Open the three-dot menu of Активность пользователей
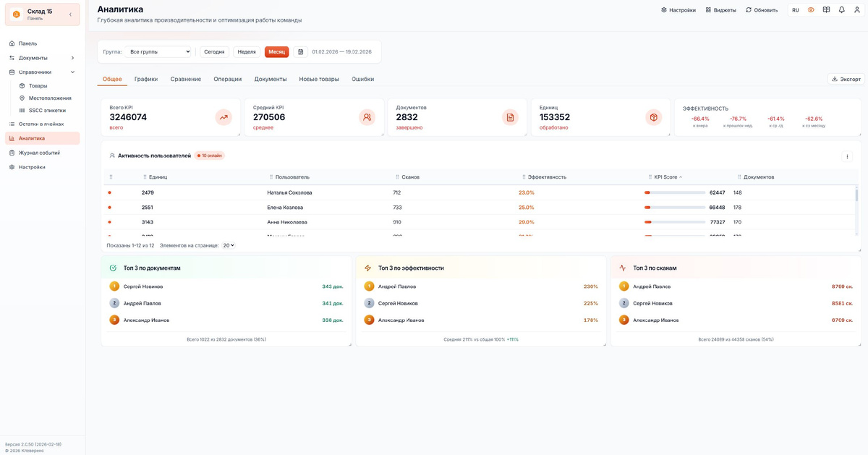Image resolution: width=868 pixels, height=455 pixels. pos(848,156)
